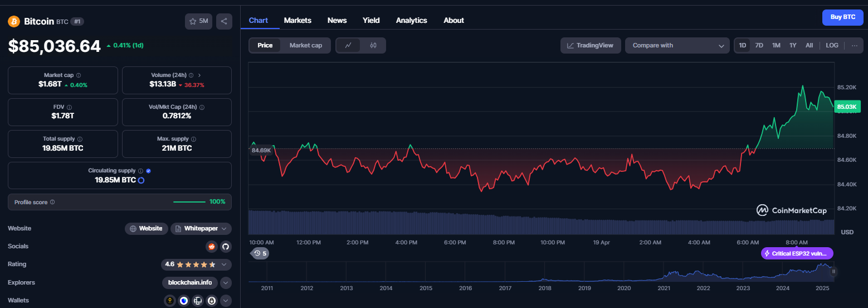Select the blue shield wallet icon
The image size is (868, 308).
click(184, 301)
